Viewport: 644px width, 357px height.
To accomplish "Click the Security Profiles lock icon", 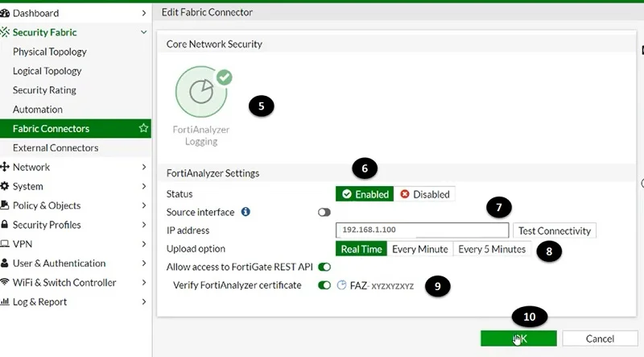I will [x=5, y=225].
